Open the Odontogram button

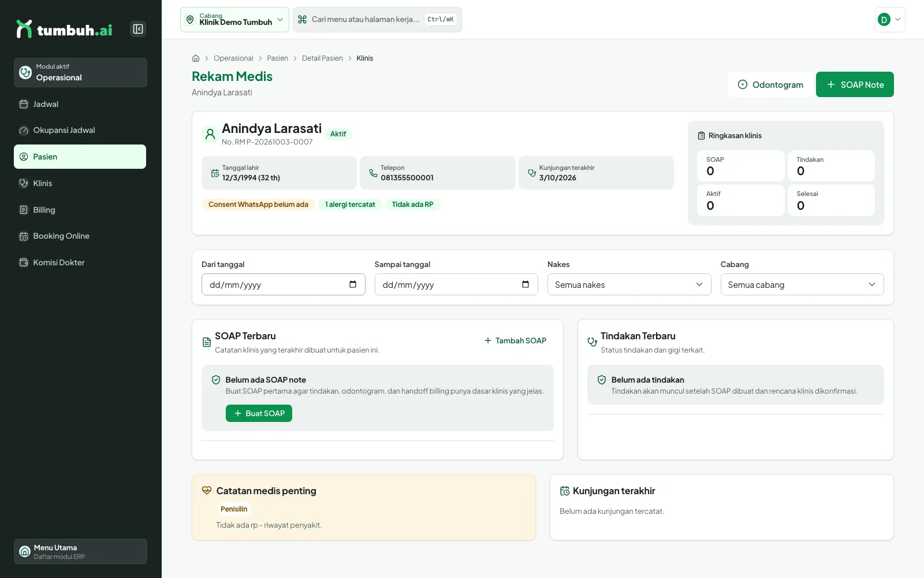pyautogui.click(x=770, y=84)
